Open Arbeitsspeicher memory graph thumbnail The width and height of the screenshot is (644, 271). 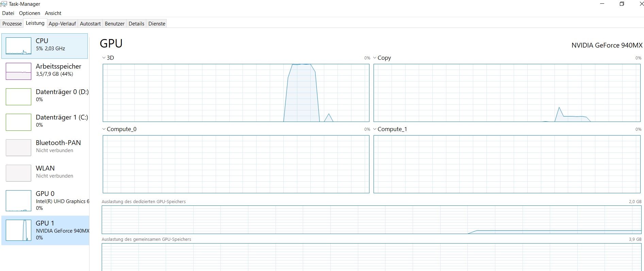click(18, 71)
